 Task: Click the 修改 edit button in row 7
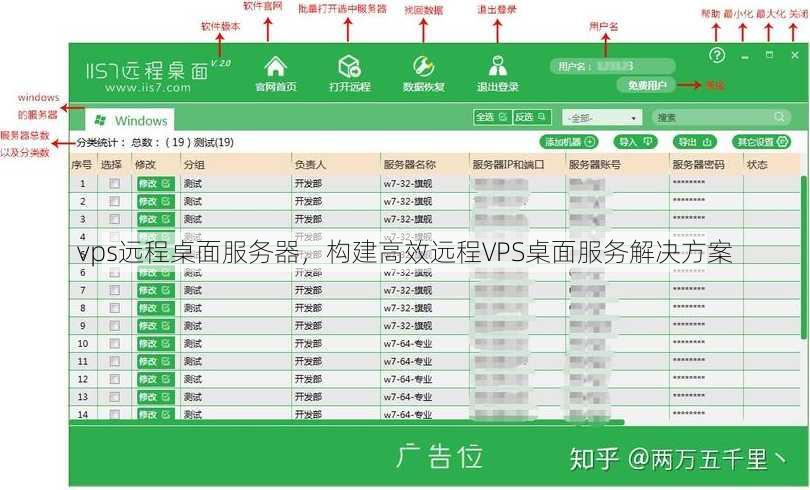point(155,290)
